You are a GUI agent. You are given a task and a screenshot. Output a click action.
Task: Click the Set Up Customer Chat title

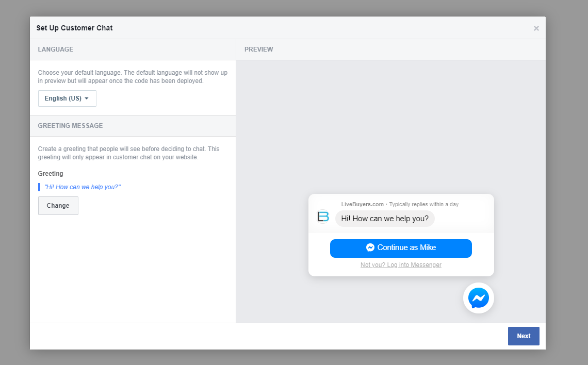[x=75, y=28]
